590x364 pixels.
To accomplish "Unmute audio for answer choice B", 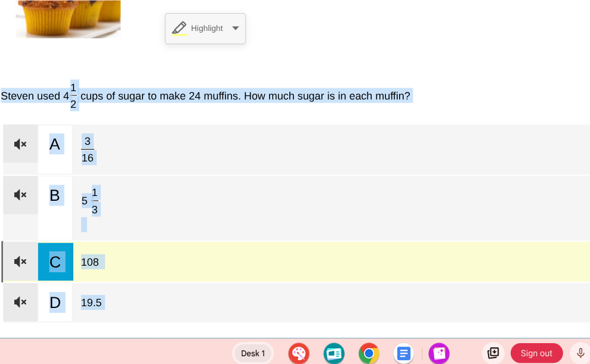I will click(20, 195).
